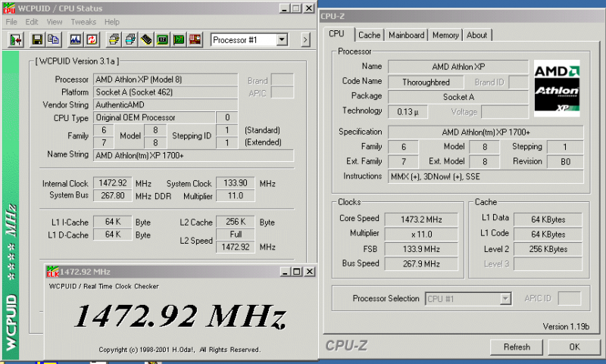Viewport: 606px width, 364px height.
Task: Click the Vendor String field 'AuthenticAMD'
Action: click(x=165, y=105)
